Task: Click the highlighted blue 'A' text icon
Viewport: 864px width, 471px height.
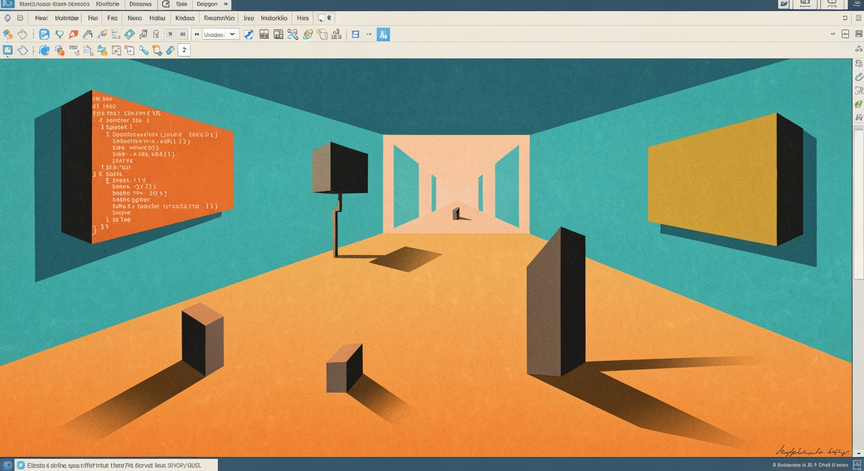Action: (383, 35)
